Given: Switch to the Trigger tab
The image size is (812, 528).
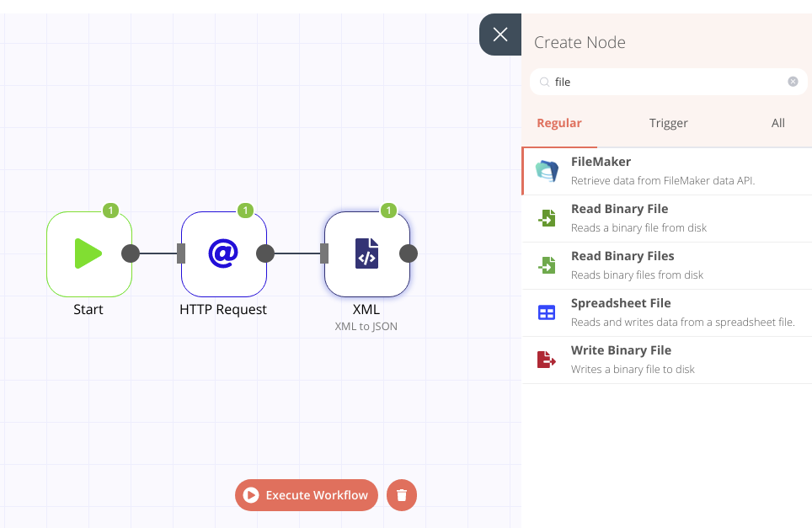Looking at the screenshot, I should coord(669,123).
